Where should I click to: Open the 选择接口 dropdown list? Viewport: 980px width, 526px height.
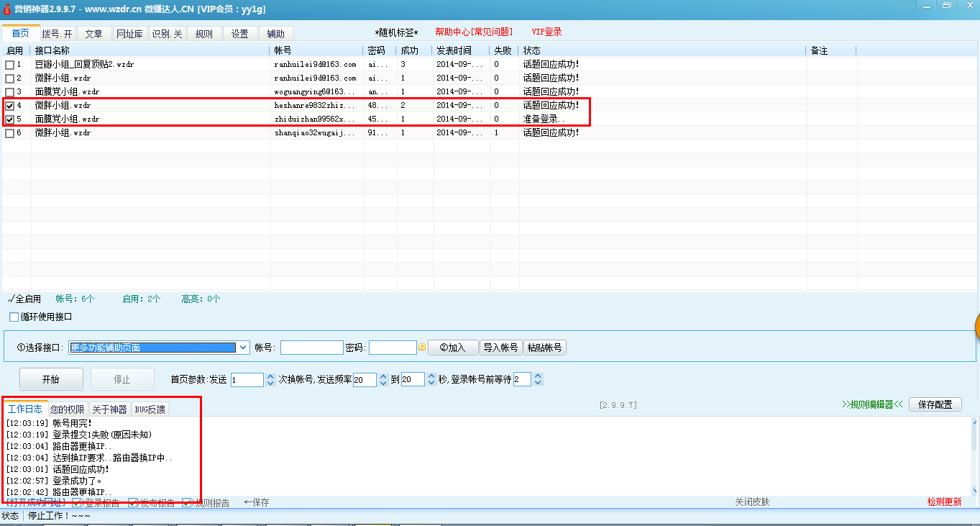point(243,348)
